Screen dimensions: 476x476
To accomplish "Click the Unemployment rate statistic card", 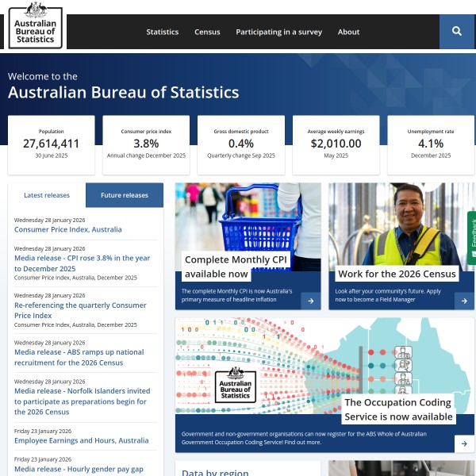I will coord(431,144).
